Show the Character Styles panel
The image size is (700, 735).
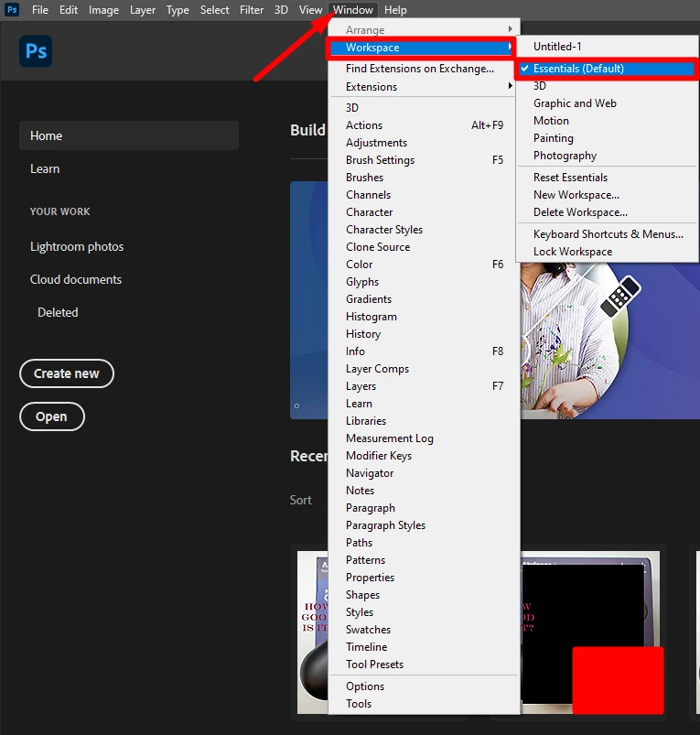[x=424, y=229]
